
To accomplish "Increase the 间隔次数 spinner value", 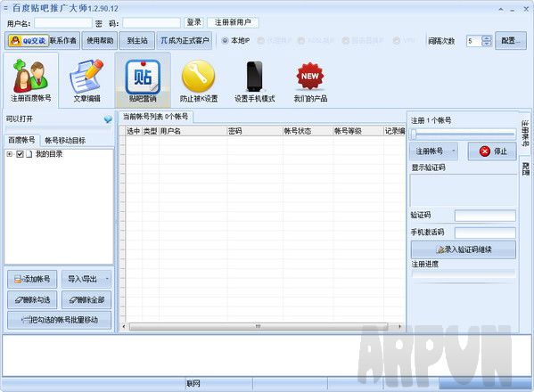I will (x=487, y=38).
